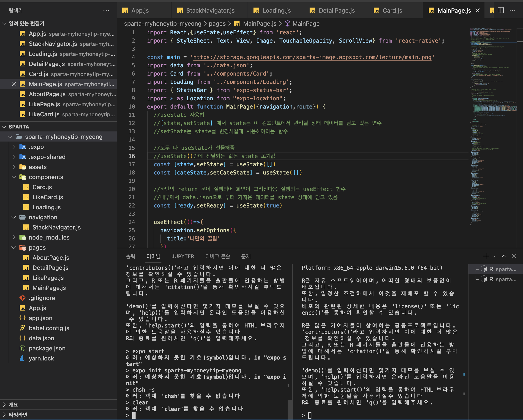Open DetailPage.js under pages folder

tap(50, 268)
